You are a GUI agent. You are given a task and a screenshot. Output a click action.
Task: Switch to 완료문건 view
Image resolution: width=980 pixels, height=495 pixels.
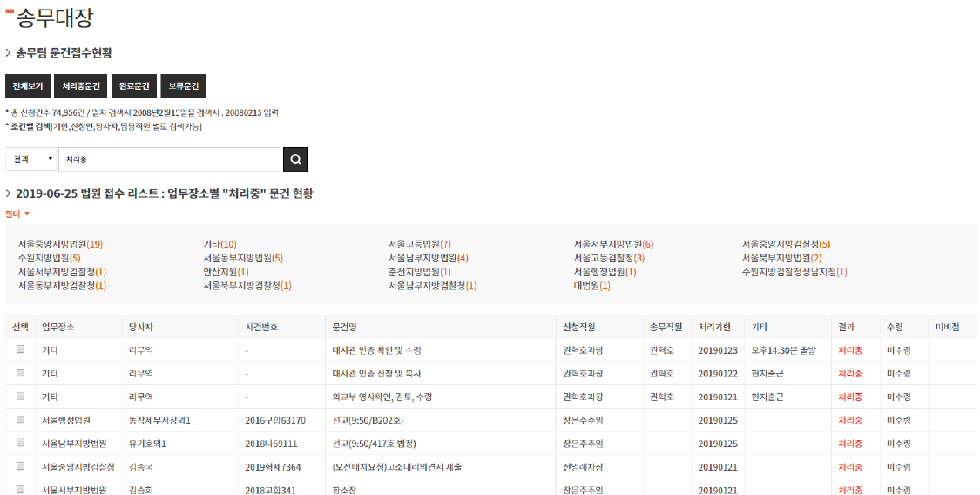134,86
